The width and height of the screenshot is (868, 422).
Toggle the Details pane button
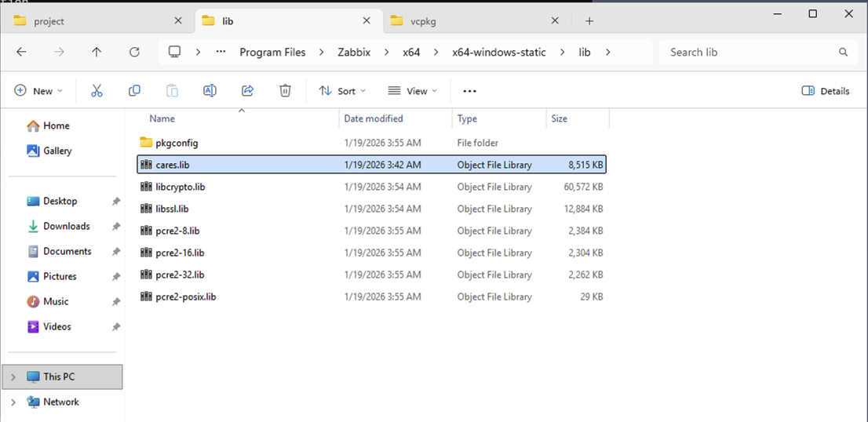(x=826, y=91)
